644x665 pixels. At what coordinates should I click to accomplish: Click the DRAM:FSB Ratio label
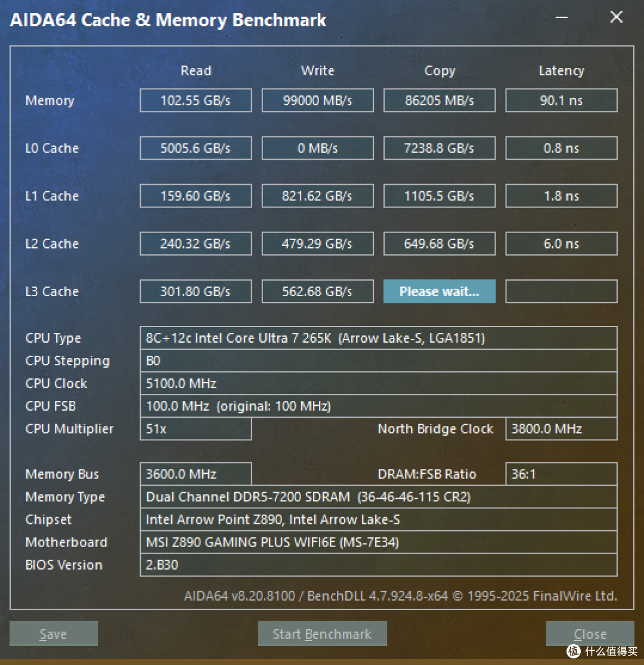click(x=426, y=474)
